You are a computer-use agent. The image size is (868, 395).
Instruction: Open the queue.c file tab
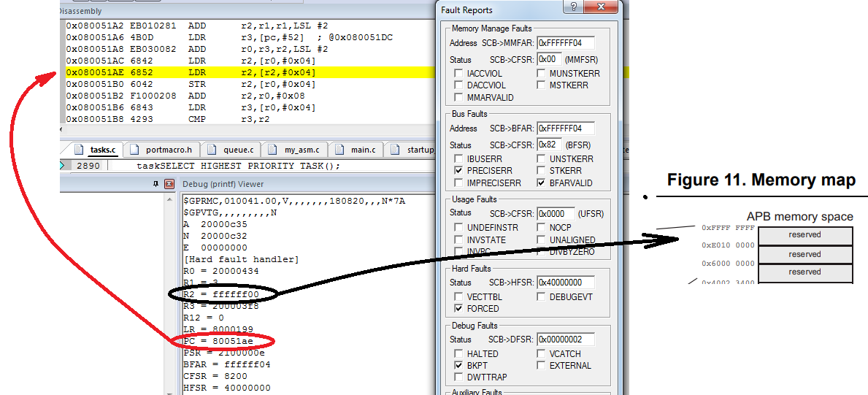tap(233, 150)
